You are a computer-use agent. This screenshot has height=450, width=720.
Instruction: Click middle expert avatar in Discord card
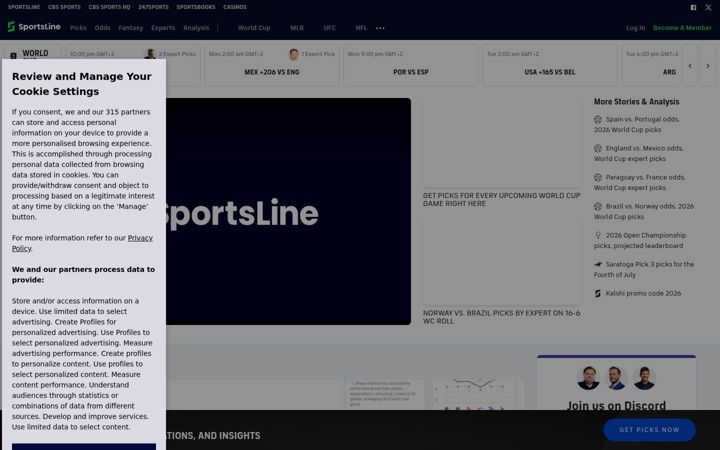tap(616, 378)
